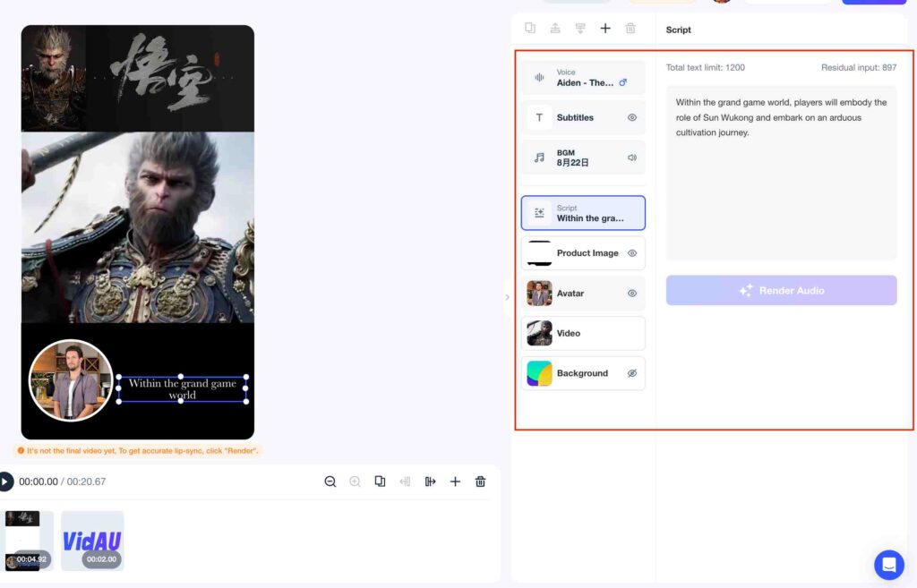Show the hidden Background layer
This screenshot has height=588, width=917.
pos(632,373)
